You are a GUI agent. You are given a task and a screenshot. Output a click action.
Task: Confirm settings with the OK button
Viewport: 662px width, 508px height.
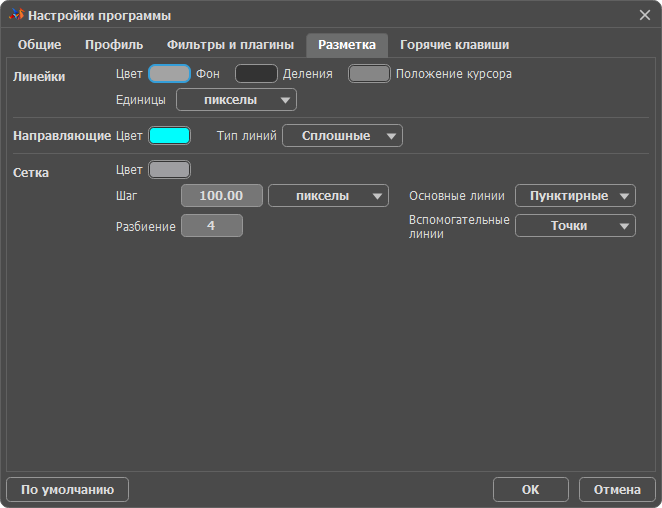click(x=531, y=490)
